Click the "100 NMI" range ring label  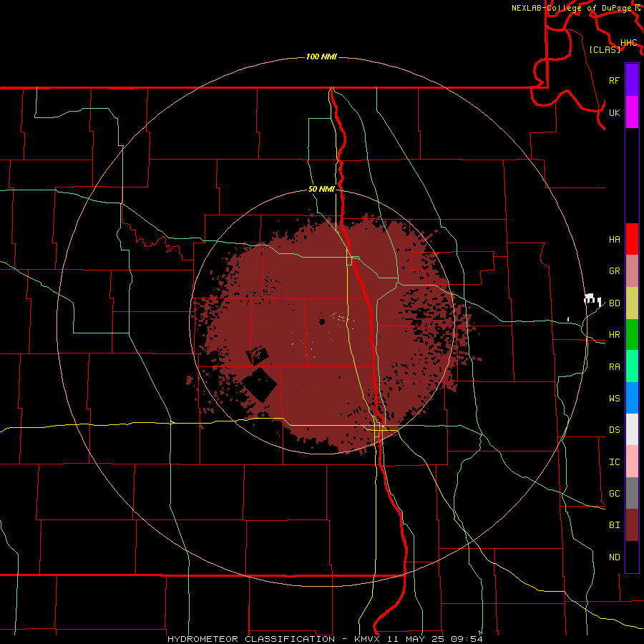[x=321, y=57]
